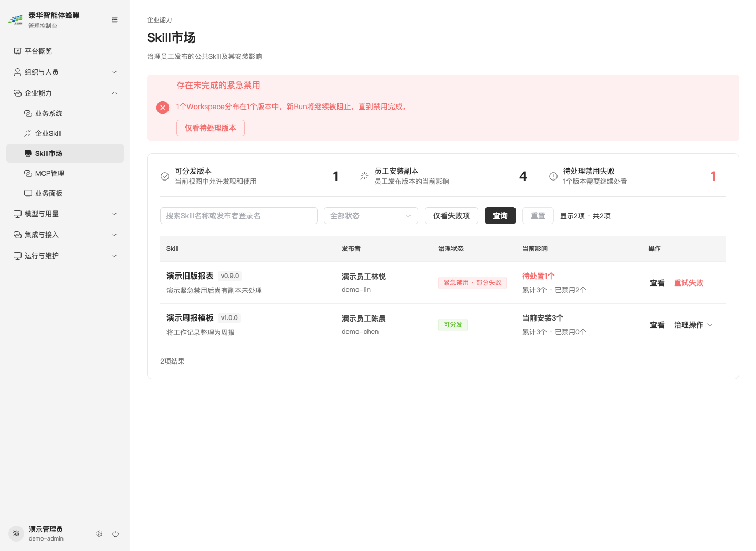756x551 pixels.
Task: Open 平台概览 in the sidebar
Action: (x=65, y=51)
